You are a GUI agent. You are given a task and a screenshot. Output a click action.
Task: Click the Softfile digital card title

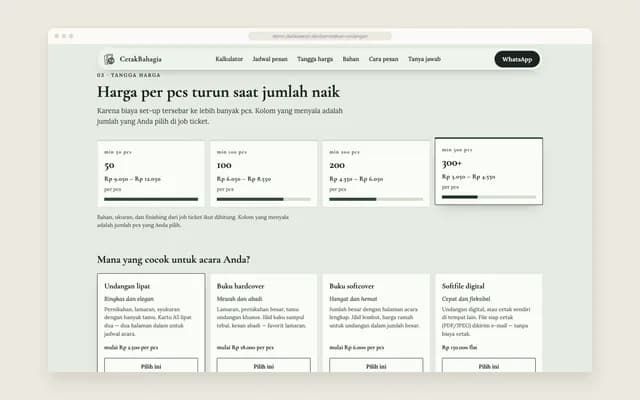pyautogui.click(x=463, y=286)
